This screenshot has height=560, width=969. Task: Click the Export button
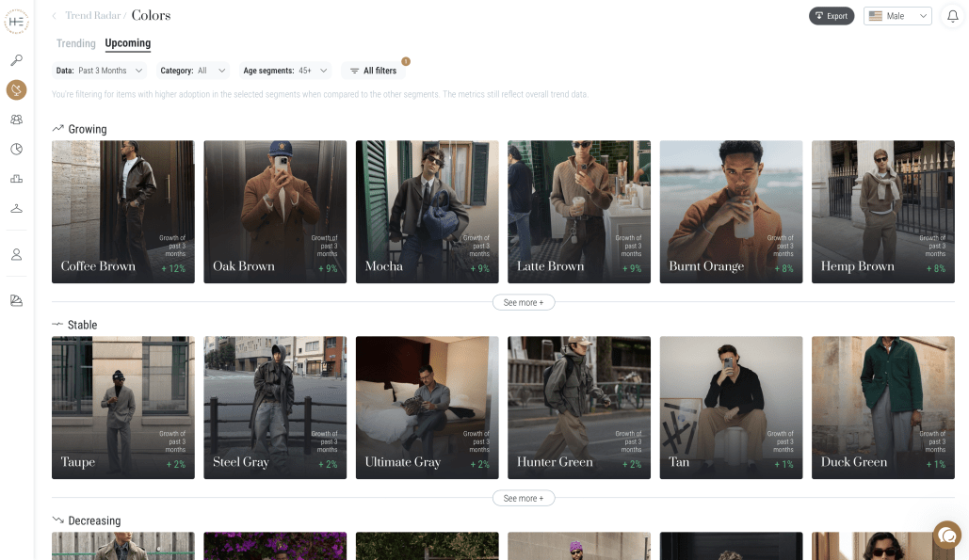(832, 16)
